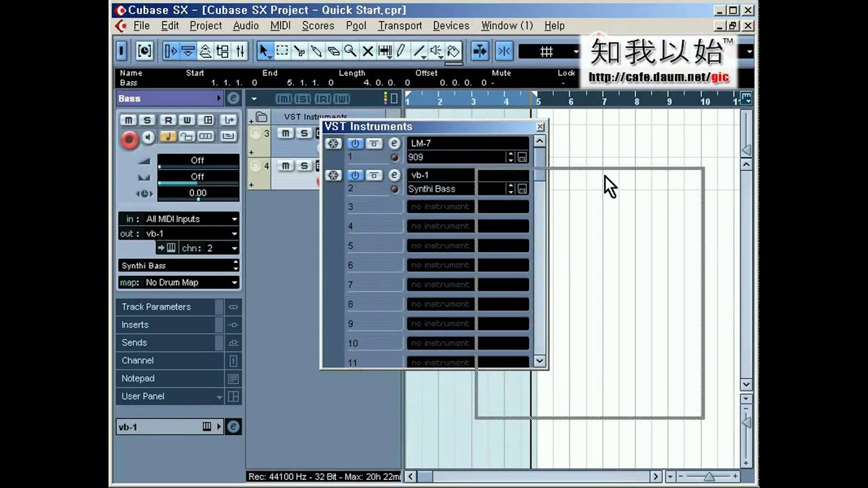Activate the Zoom magnifier tool
Image resolution: width=868 pixels, height=488 pixels.
[351, 51]
